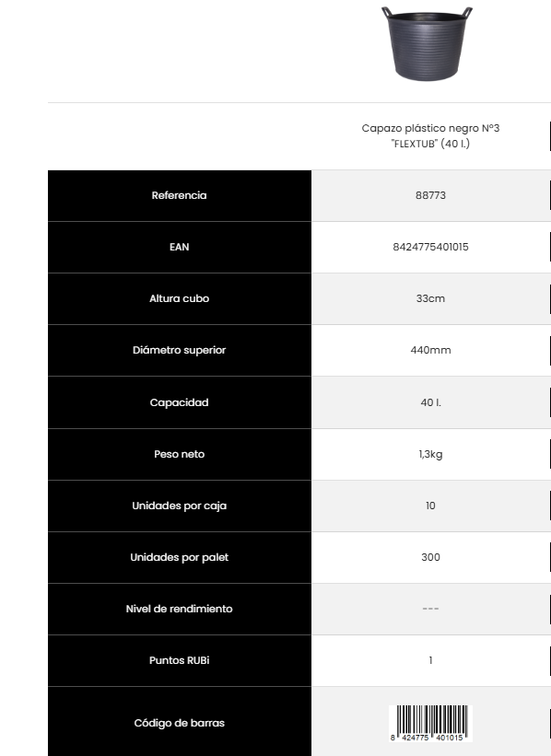Select the Código de barras label
551x756 pixels.
[180, 723]
